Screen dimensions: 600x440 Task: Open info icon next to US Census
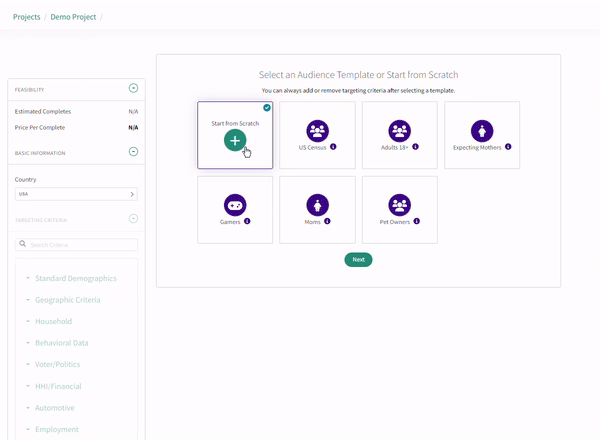click(333, 147)
